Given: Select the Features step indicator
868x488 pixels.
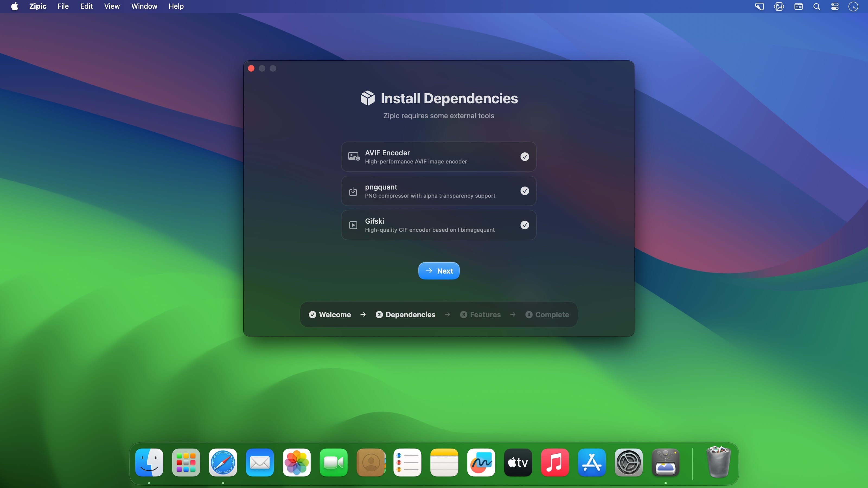Looking at the screenshot, I should click(480, 314).
